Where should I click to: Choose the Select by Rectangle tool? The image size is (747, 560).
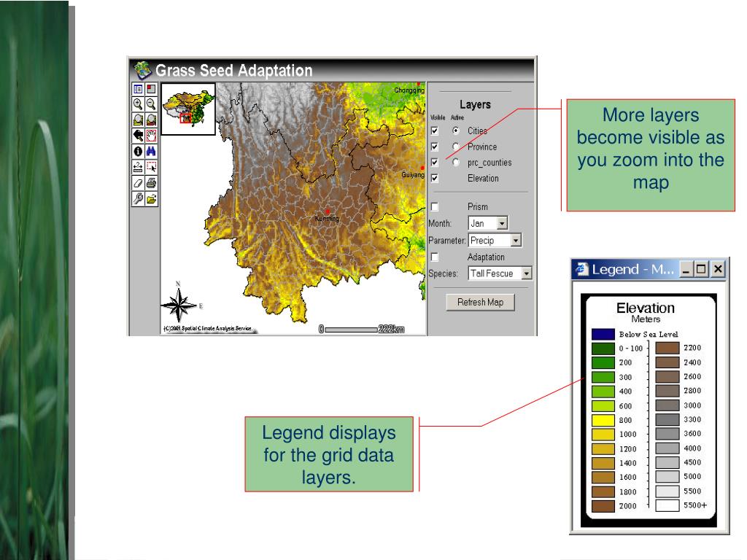click(x=151, y=167)
